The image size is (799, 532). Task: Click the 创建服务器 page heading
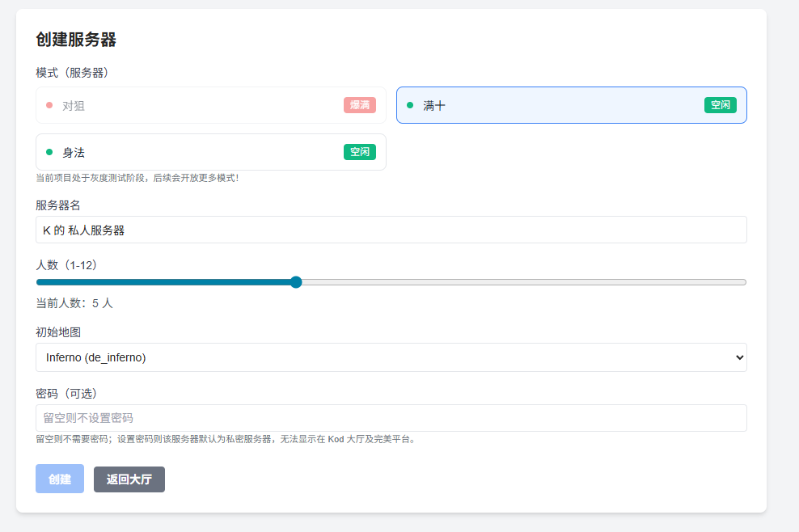pyautogui.click(x=76, y=40)
